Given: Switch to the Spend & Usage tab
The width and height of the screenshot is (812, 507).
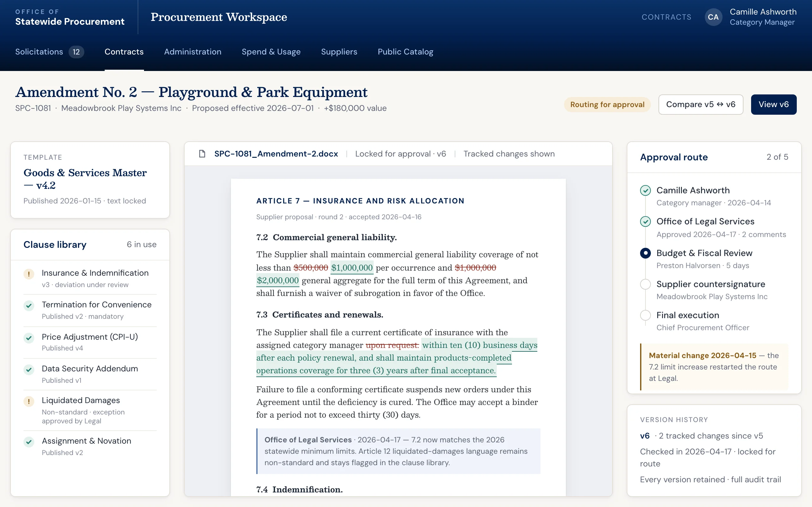Looking at the screenshot, I should 271,52.
